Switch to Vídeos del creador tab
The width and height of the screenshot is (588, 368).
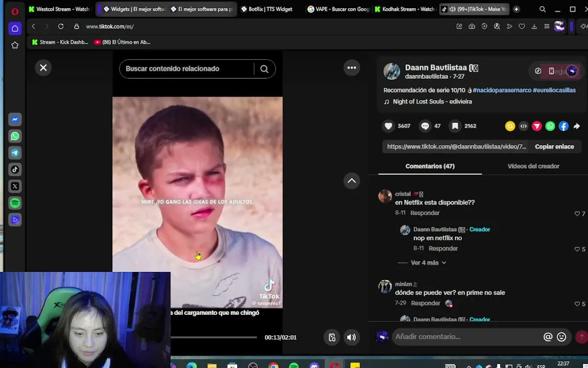(533, 166)
